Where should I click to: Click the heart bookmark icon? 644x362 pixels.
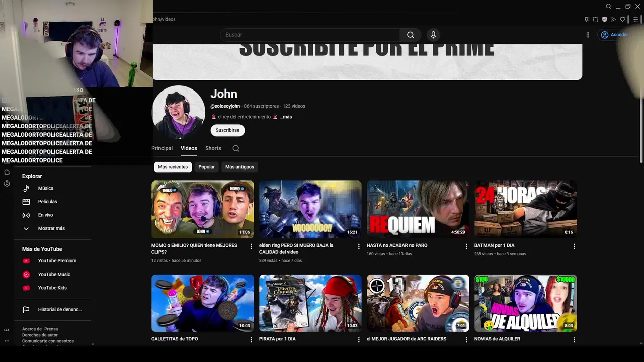622,19
